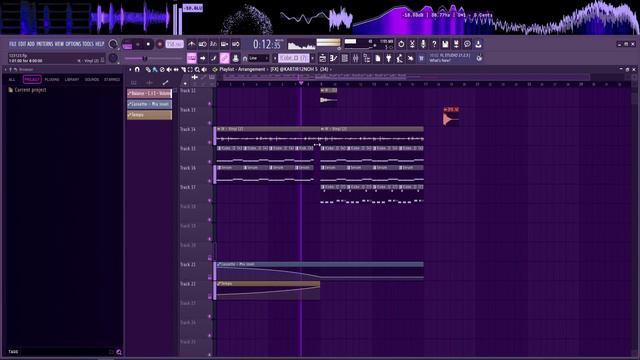Screen dimensions: 640x360
Task: Select the playlist select tool icon
Action: coord(190,70)
